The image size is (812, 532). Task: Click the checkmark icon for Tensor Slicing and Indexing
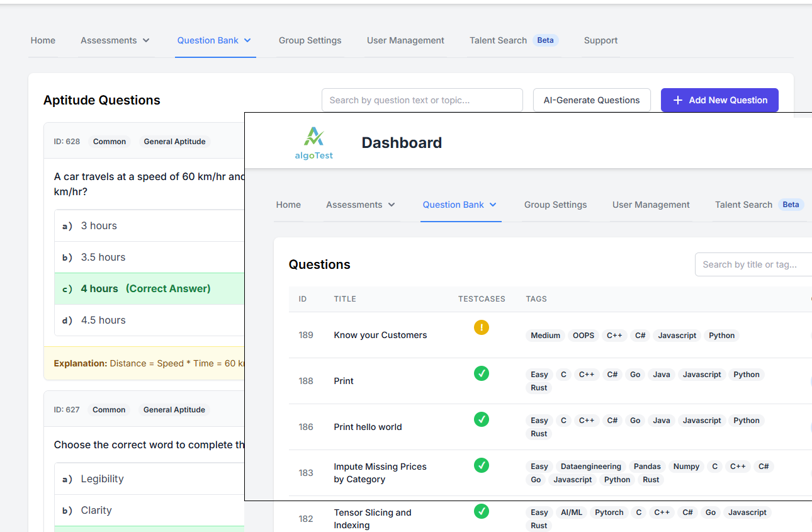482,511
